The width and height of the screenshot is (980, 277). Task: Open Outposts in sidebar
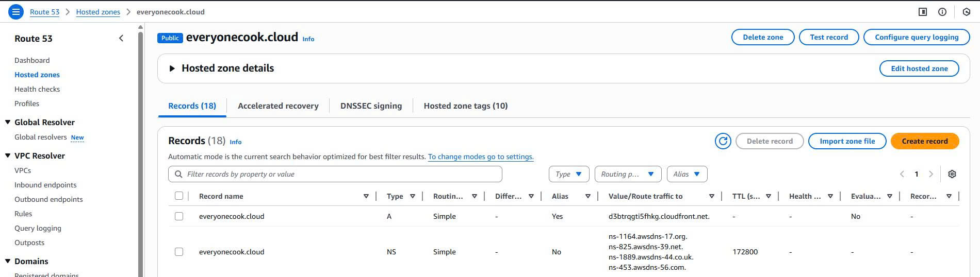pos(29,243)
